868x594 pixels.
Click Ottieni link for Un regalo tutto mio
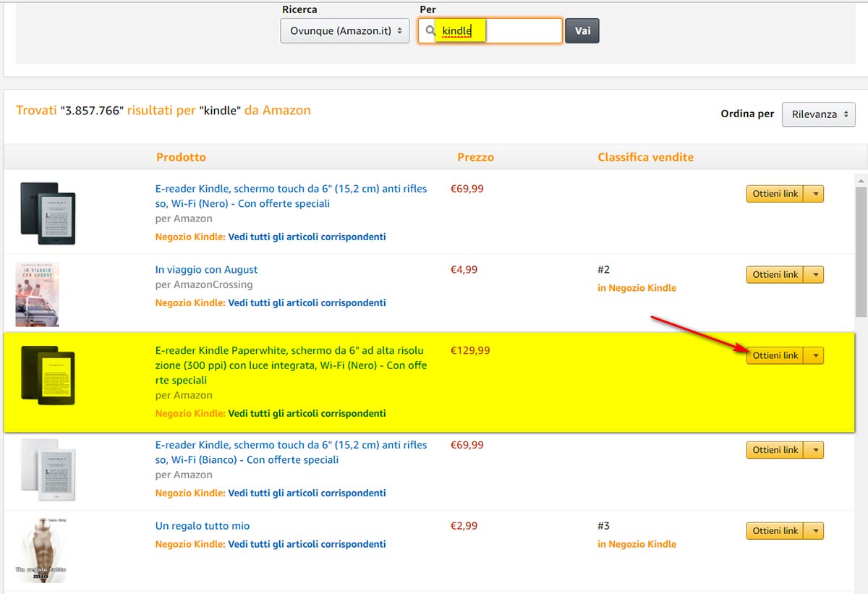775,531
